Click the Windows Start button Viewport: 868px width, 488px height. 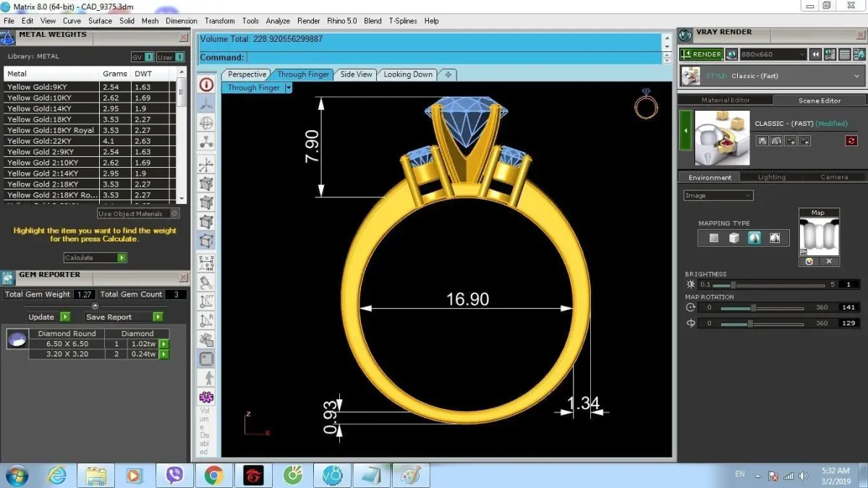coord(16,475)
